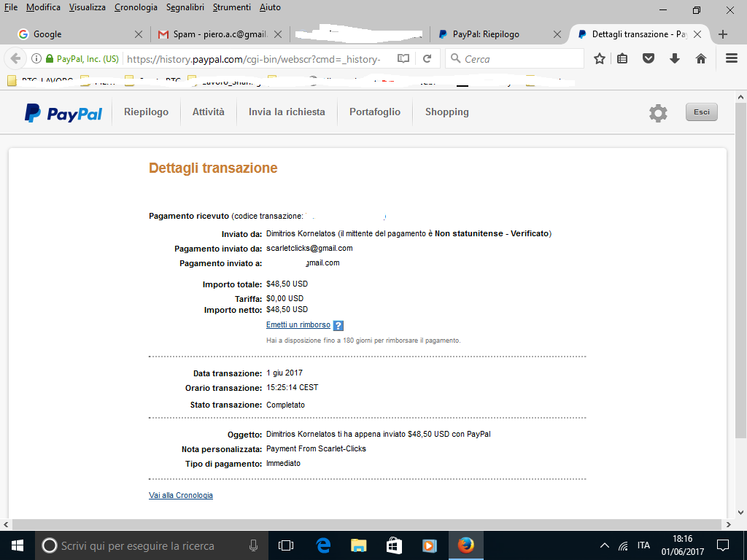747x560 pixels.
Task: Click the Payment From Scarlet-Clicks note
Action: tap(316, 448)
